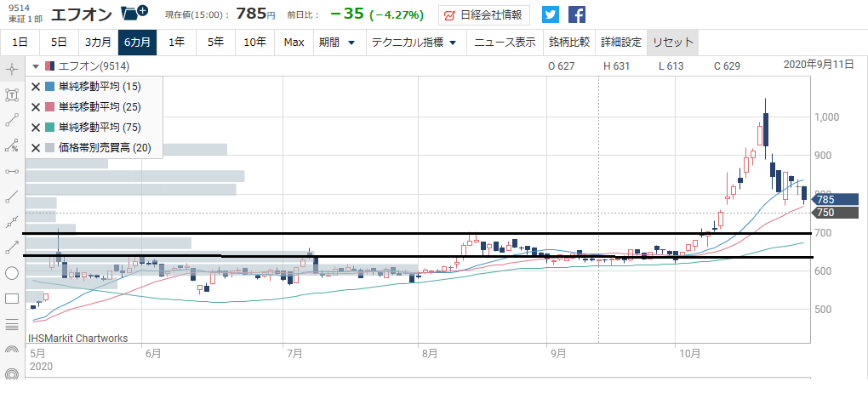Open color swatch for 単純移動平均 (25)
Image resolution: width=868 pixels, height=393 pixels.
(x=50, y=107)
